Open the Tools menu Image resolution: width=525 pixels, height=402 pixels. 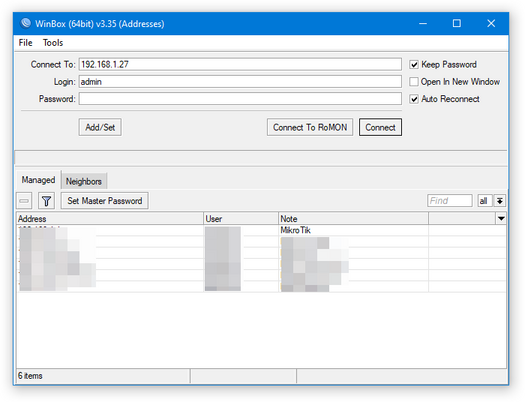[x=53, y=43]
